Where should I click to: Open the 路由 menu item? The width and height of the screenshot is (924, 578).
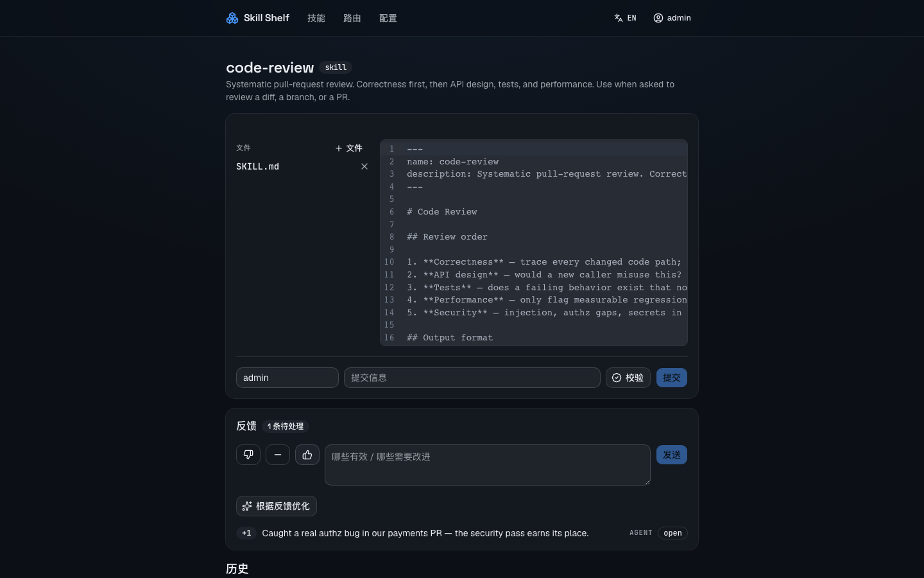pyautogui.click(x=352, y=18)
